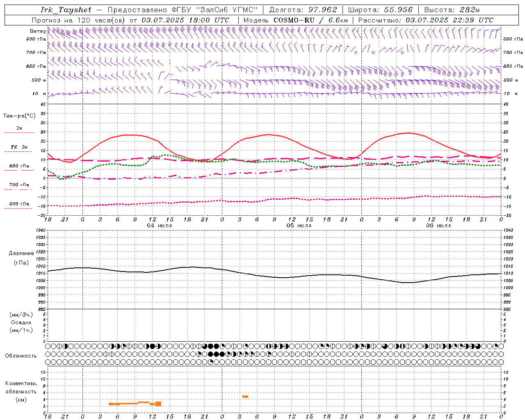Click the Тем-ра(°C) axis title

click(x=19, y=116)
